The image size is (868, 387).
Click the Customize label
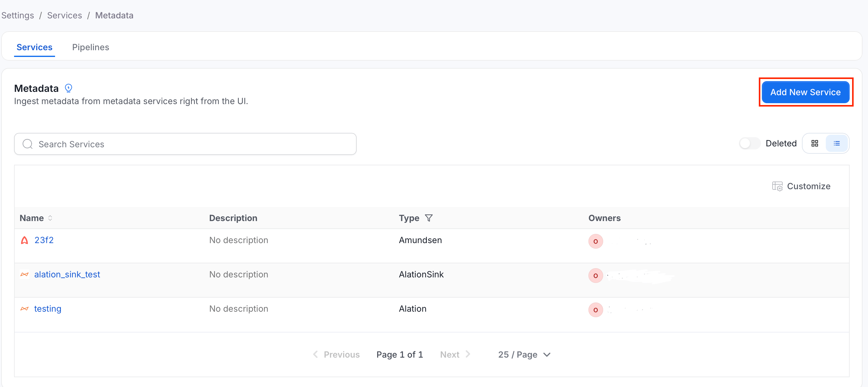click(x=808, y=186)
